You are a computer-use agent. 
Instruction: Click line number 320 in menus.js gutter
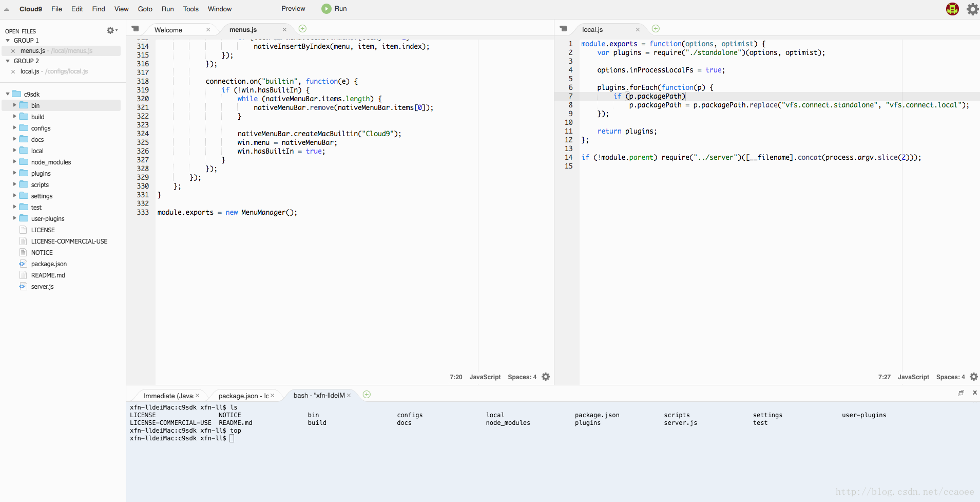pyautogui.click(x=143, y=99)
